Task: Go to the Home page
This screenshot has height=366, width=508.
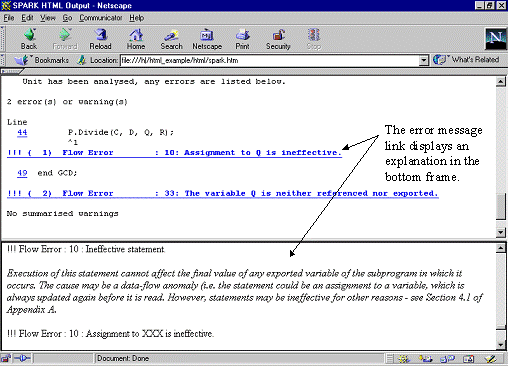Action: 136,39
